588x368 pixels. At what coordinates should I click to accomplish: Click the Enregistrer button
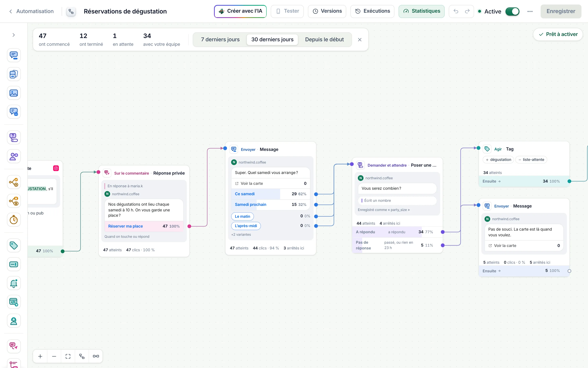click(561, 11)
